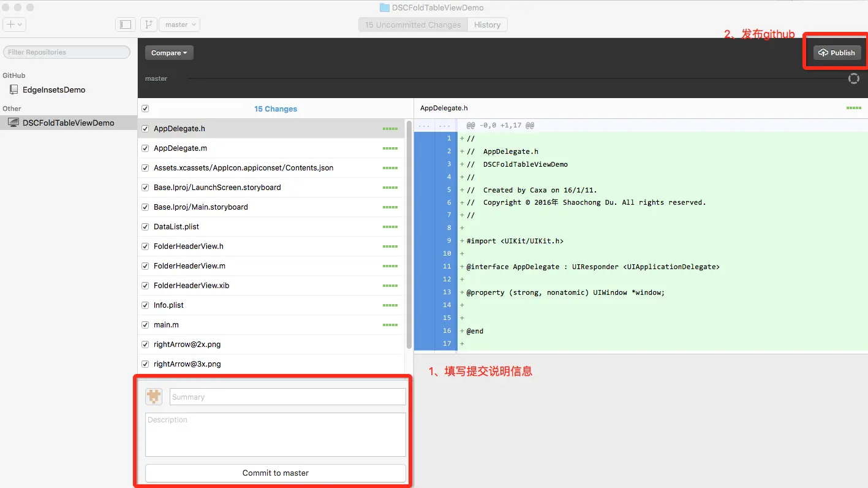The image size is (868, 488).
Task: Click diff line number 13
Action: pyautogui.click(x=447, y=292)
